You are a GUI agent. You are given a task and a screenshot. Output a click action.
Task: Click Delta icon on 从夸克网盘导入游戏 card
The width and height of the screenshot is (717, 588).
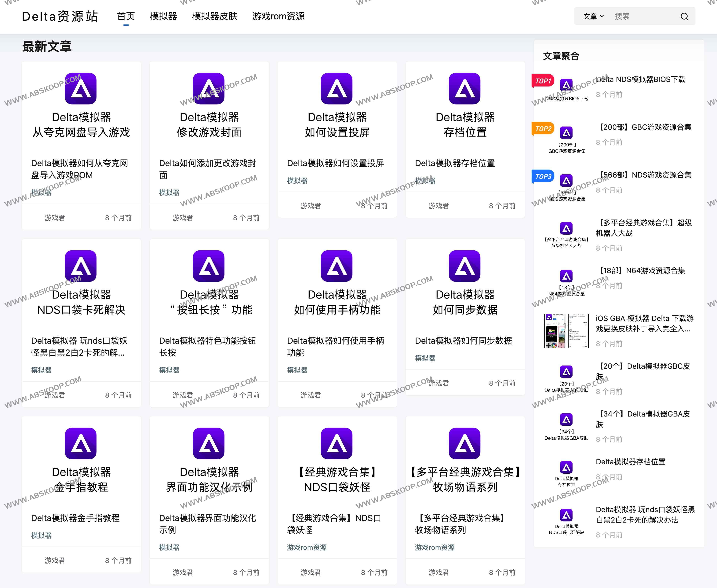81,88
